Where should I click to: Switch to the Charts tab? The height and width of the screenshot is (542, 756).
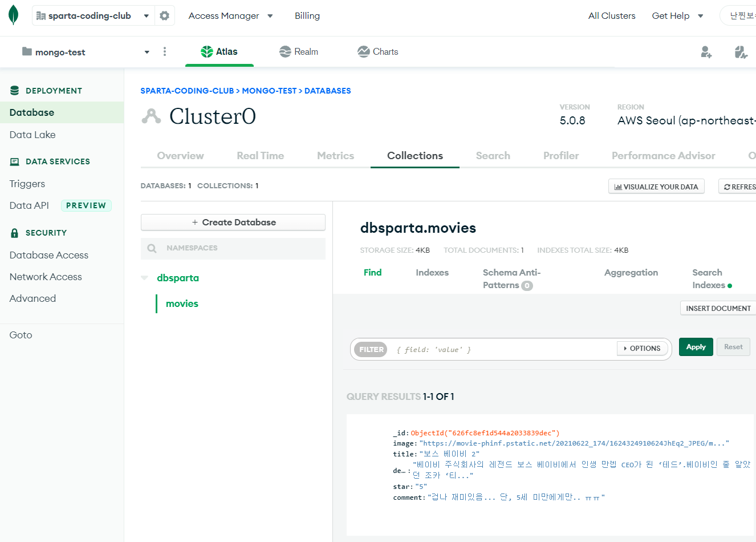click(x=377, y=51)
